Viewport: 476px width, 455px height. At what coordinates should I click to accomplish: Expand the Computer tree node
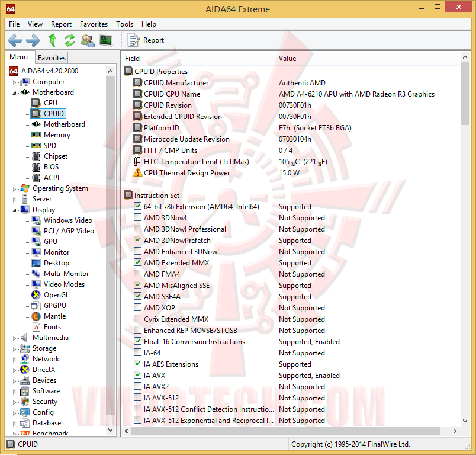[14, 82]
